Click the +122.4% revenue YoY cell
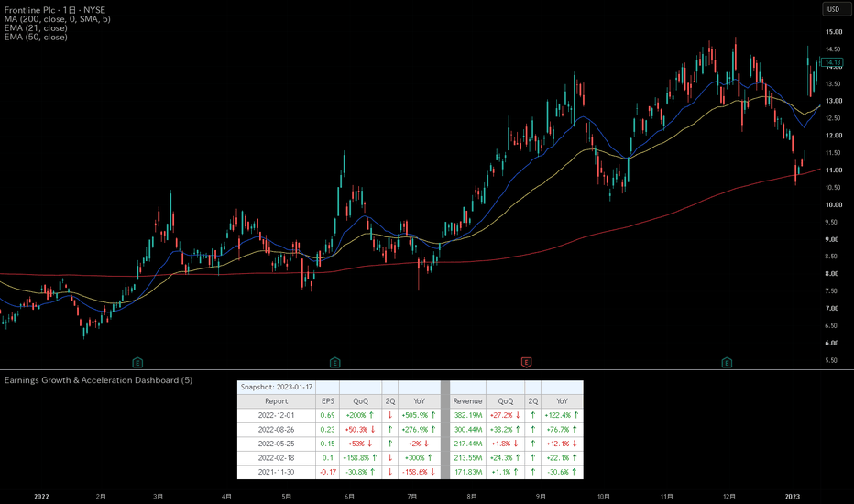Viewport: 854px width, 504px height. (x=562, y=415)
